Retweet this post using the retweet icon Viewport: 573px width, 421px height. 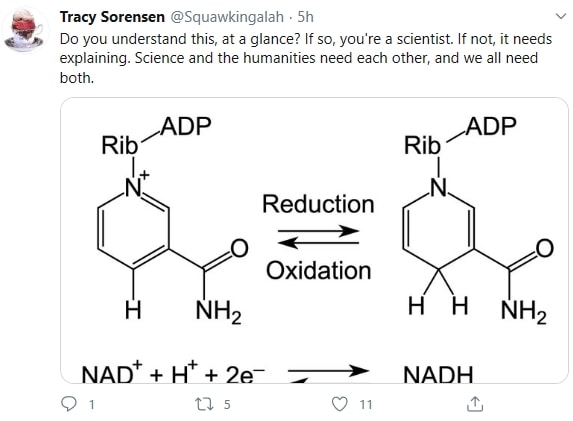point(204,404)
